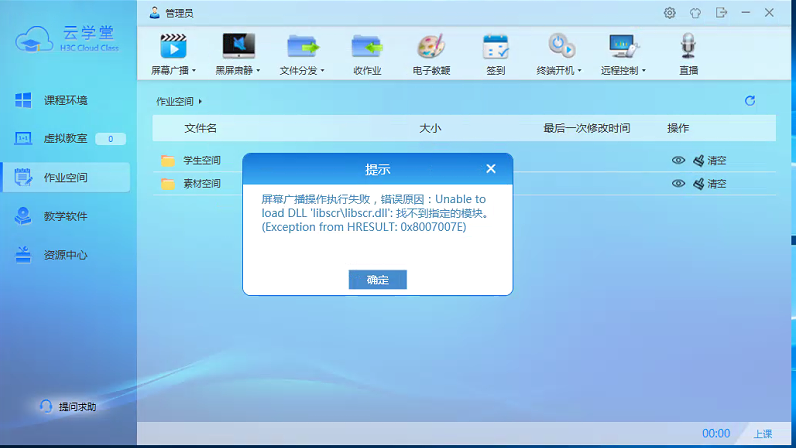Click 上课 to start class

tap(763, 434)
